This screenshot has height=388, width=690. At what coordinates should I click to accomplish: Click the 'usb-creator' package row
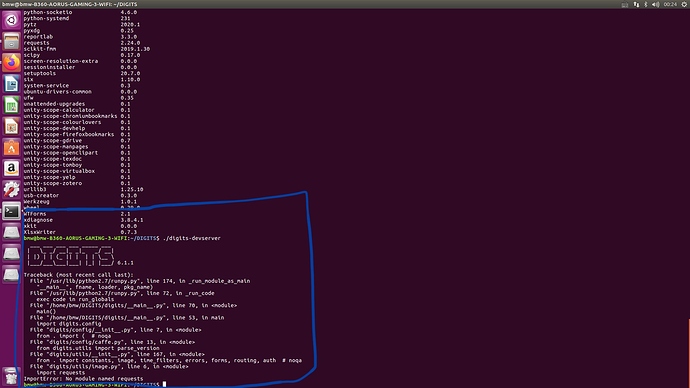click(x=80, y=195)
